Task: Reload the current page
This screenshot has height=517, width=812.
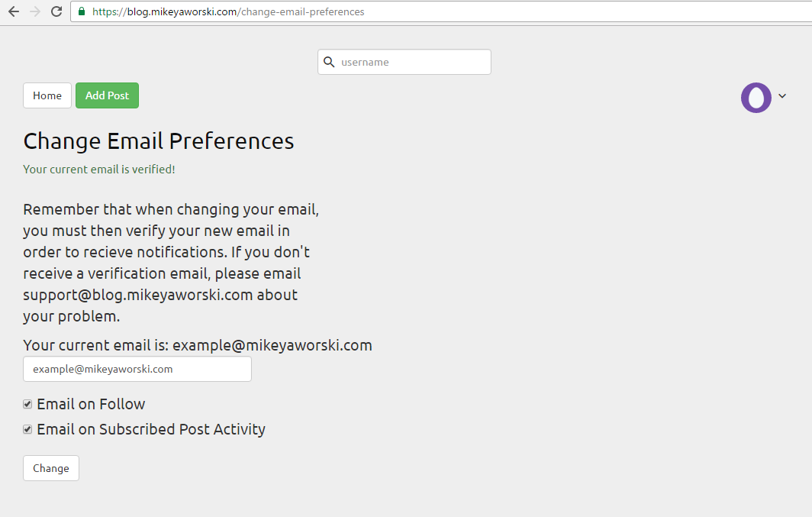Action: click(x=56, y=11)
